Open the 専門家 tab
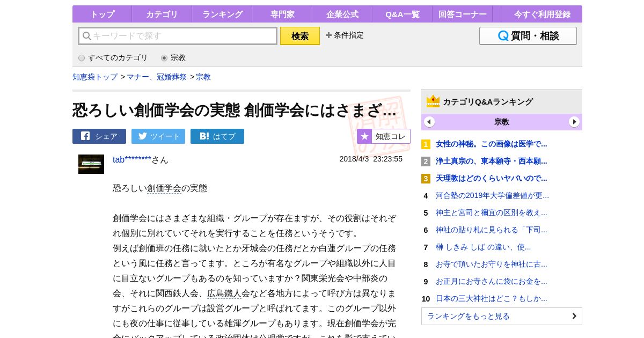The height and width of the screenshot is (338, 644). [x=282, y=14]
